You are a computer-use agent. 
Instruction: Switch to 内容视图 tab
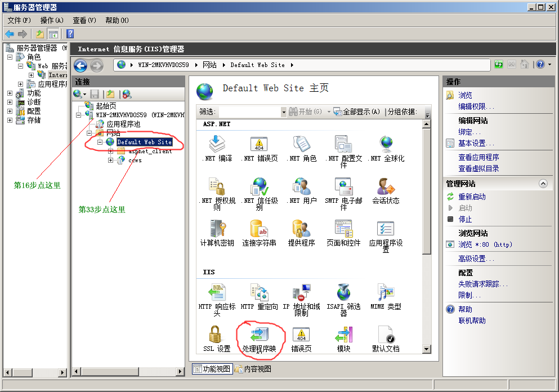pos(253,369)
